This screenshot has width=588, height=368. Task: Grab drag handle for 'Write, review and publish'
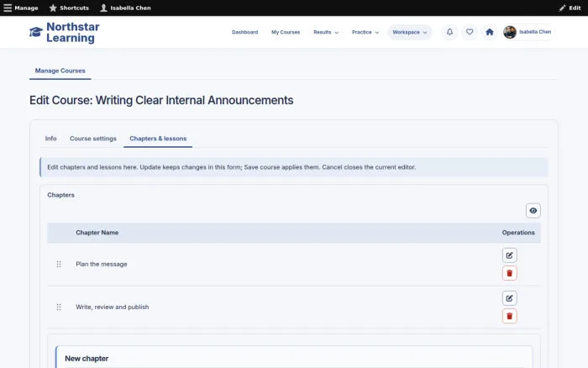[x=59, y=308]
